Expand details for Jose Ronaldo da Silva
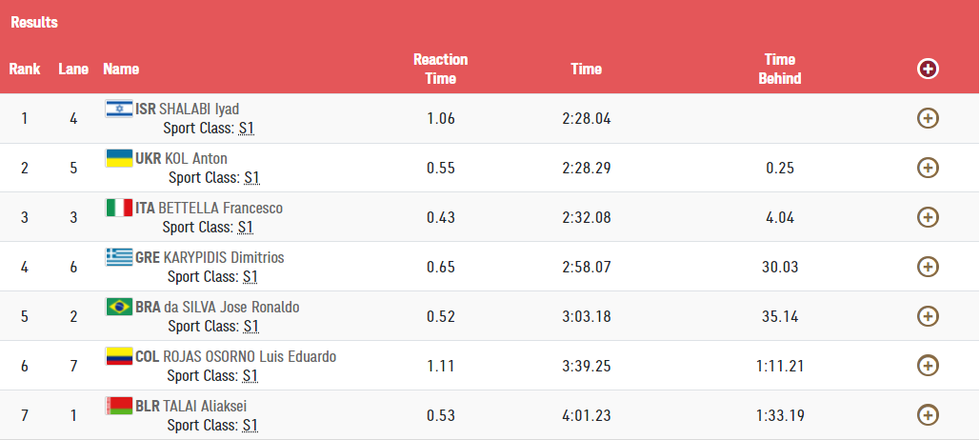The image size is (980, 440). 928,316
